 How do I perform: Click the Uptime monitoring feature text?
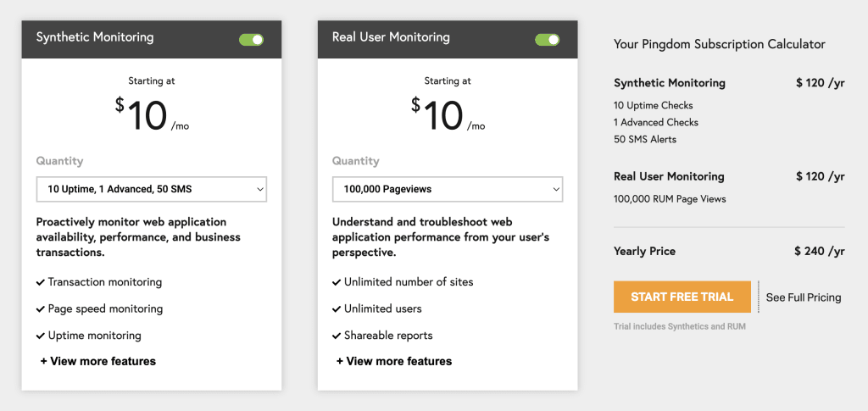tap(95, 336)
